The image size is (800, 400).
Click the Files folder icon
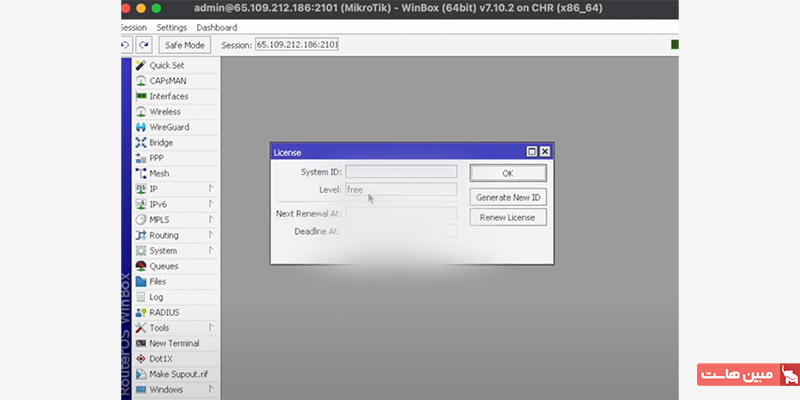pyautogui.click(x=141, y=282)
